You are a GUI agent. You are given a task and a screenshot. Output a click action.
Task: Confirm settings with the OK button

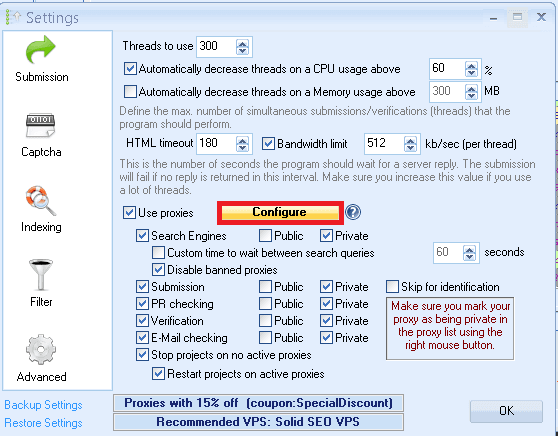pyautogui.click(x=506, y=411)
